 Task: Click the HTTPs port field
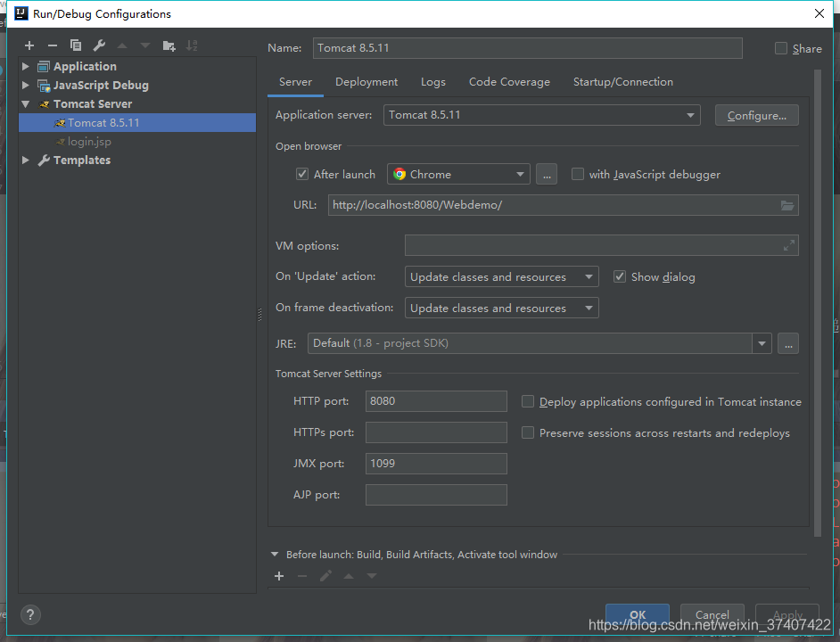click(x=436, y=432)
